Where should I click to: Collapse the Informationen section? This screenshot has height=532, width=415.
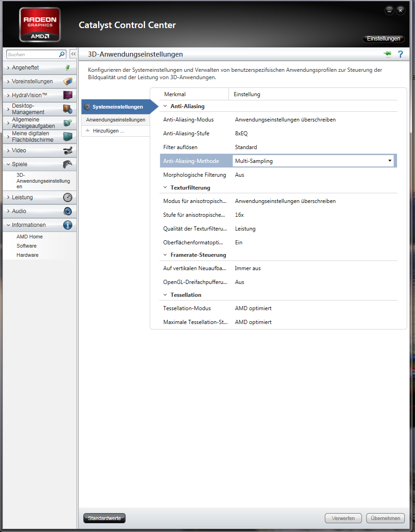[8, 225]
